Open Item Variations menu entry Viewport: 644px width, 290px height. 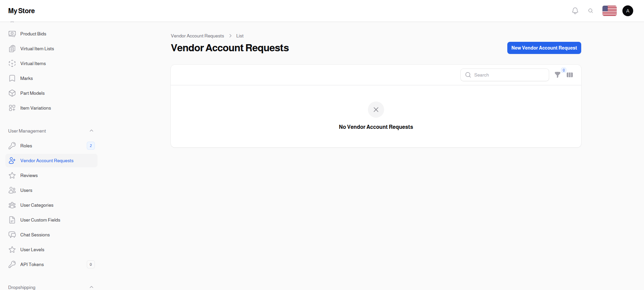pos(51,108)
